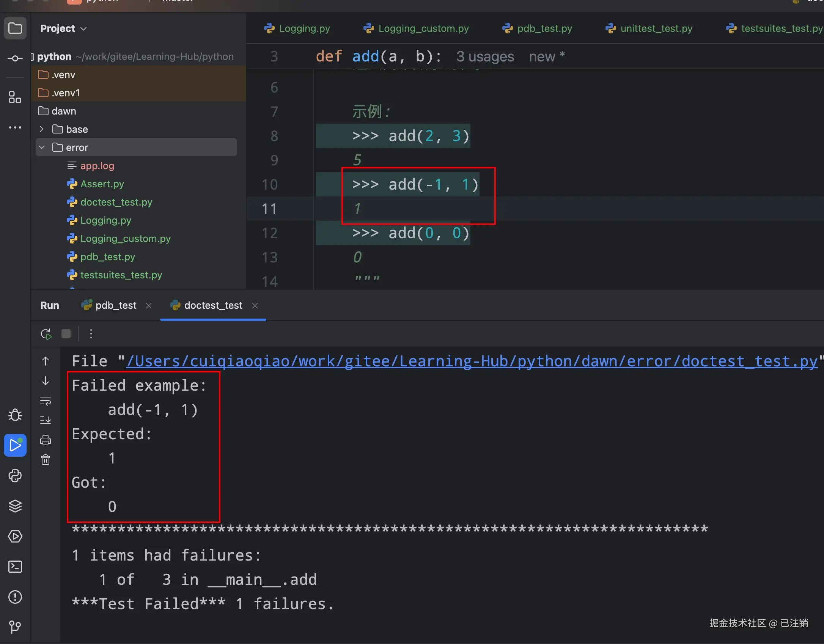Switch to the pdb_test run tab
The width and height of the screenshot is (824, 644).
tap(115, 305)
